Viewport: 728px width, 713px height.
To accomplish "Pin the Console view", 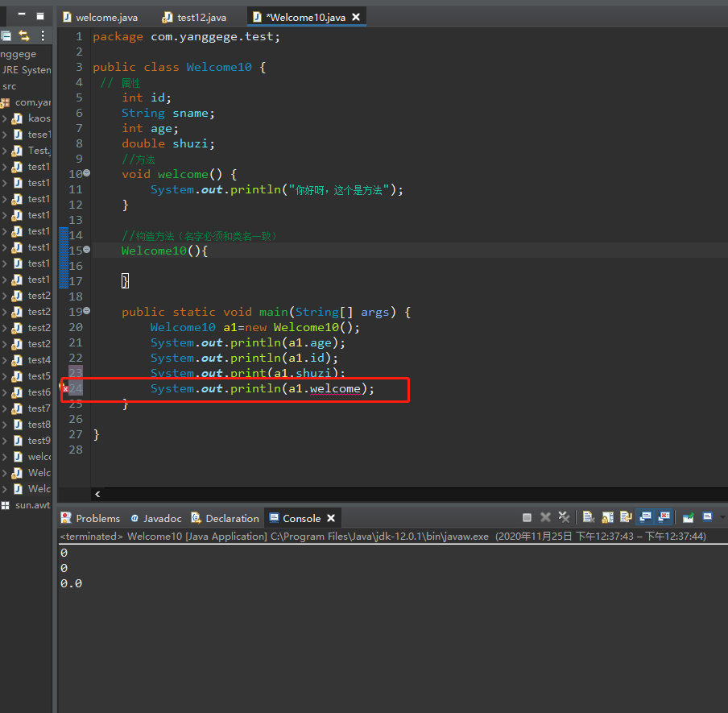I will 688,517.
